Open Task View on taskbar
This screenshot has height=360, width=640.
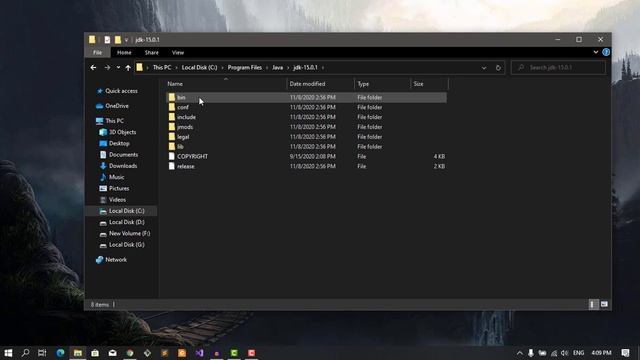42,353
